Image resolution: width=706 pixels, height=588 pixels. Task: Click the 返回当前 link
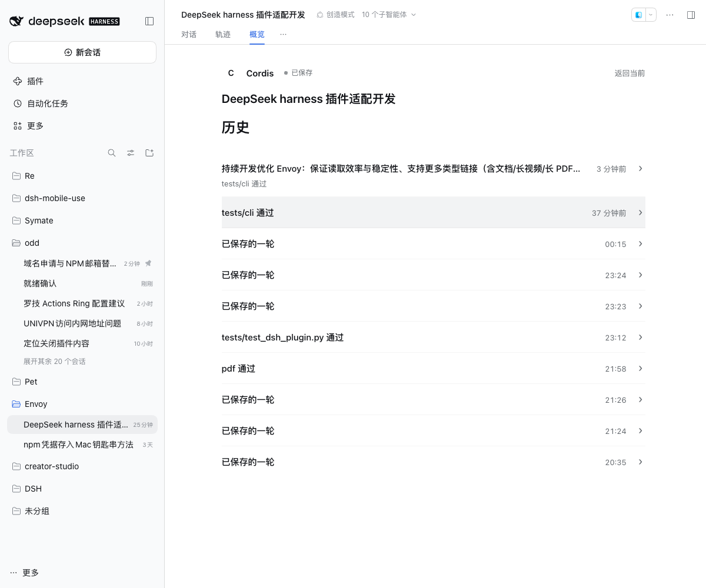(630, 73)
